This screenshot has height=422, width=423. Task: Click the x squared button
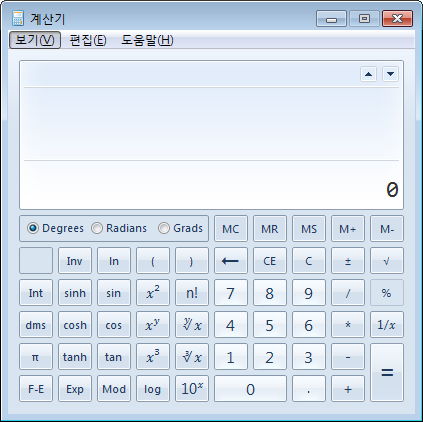click(x=153, y=293)
